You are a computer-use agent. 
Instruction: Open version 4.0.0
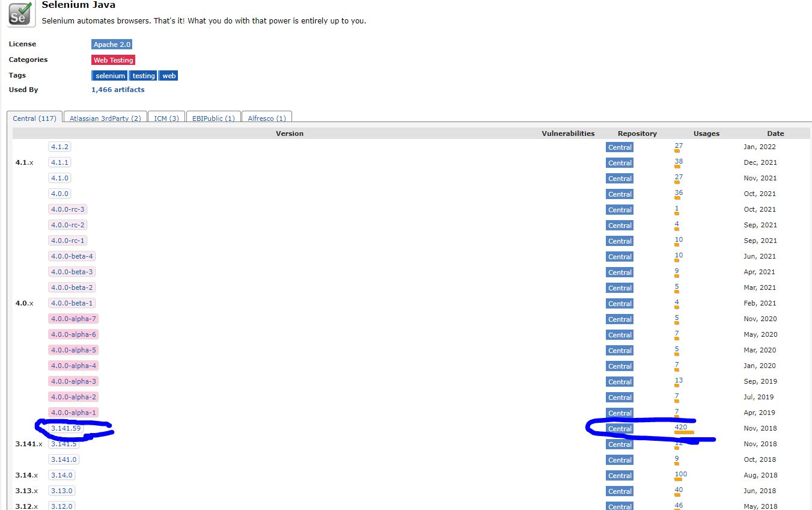pyautogui.click(x=60, y=194)
